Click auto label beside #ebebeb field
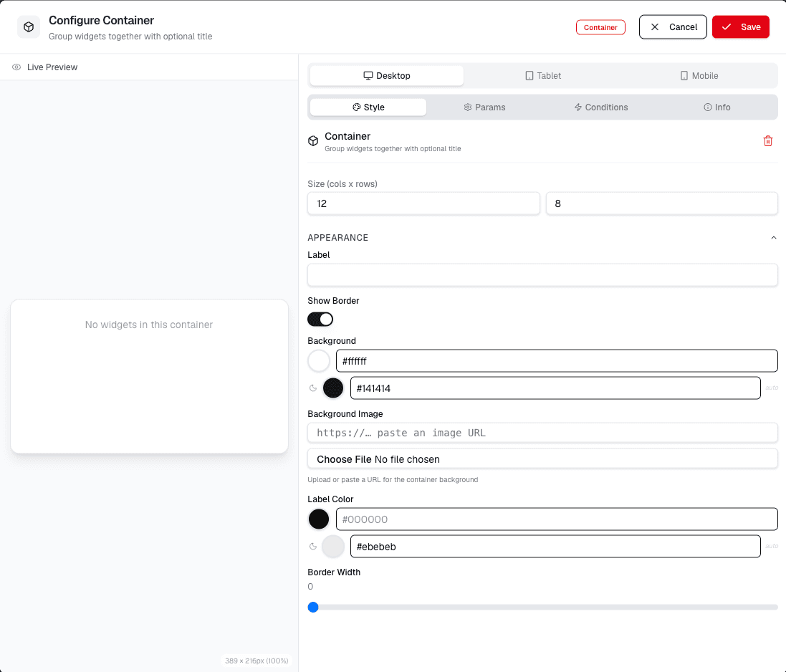The height and width of the screenshot is (672, 786). coord(772,546)
